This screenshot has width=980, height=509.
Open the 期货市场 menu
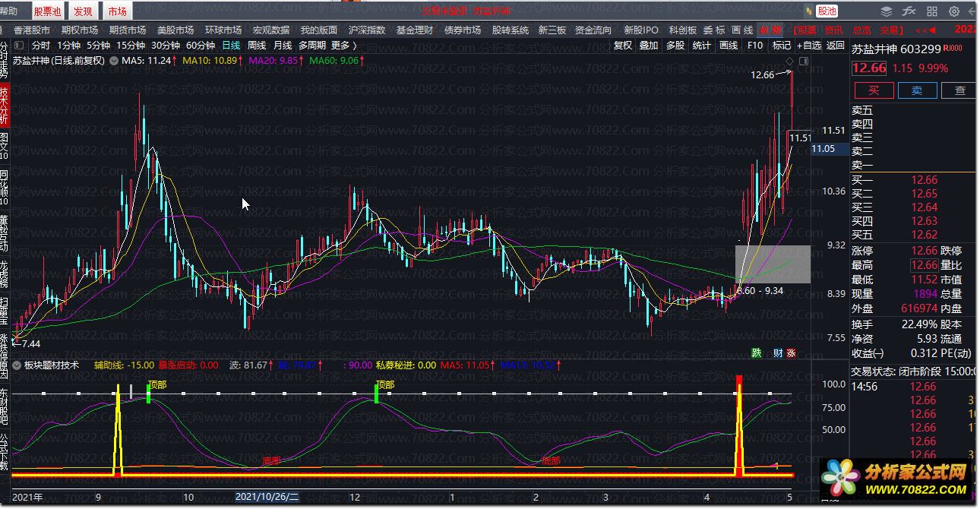pos(128,30)
